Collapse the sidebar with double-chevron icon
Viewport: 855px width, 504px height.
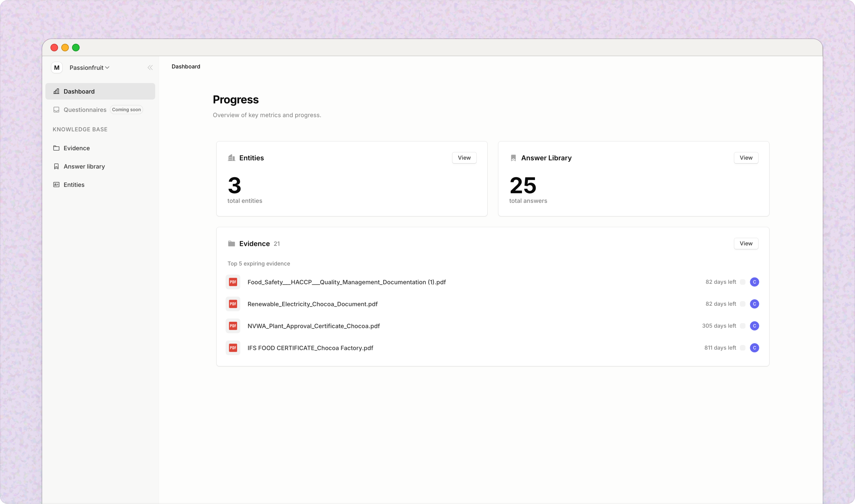click(150, 68)
